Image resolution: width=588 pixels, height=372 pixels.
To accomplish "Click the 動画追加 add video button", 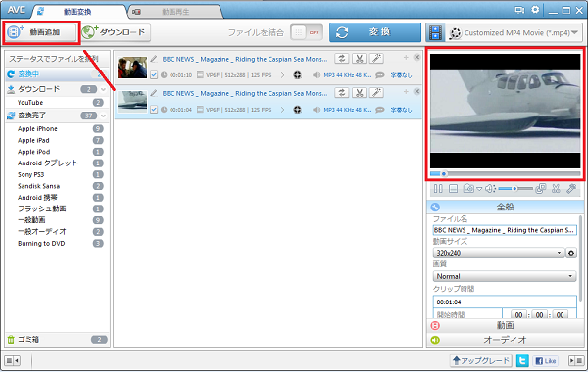I will coord(40,32).
